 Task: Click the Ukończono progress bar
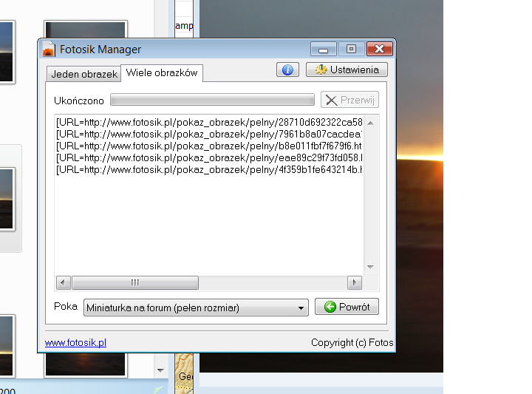[212, 100]
